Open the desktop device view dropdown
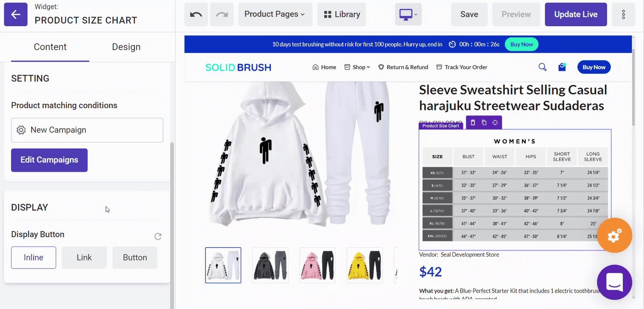Screen dimensions: 644x309 tap(408, 14)
